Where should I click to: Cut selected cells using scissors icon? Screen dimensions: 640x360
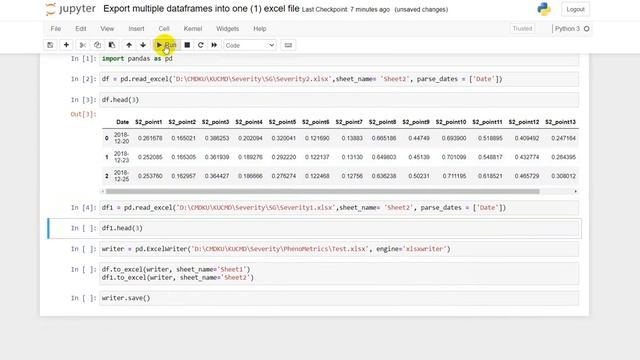[82, 45]
